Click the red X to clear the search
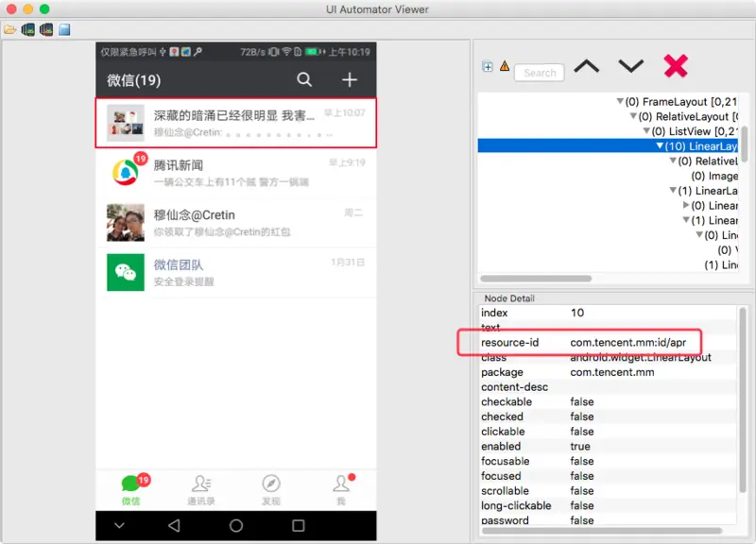 (x=675, y=65)
